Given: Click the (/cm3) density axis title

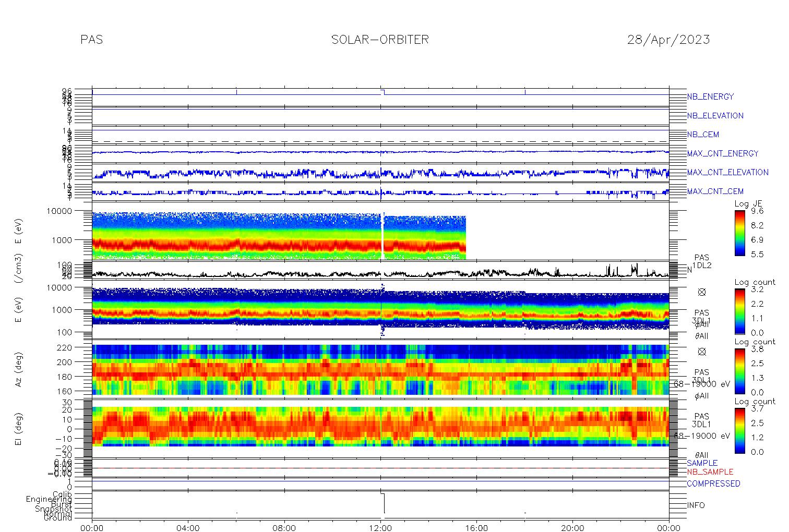Looking at the screenshot, I should click(x=18, y=269).
